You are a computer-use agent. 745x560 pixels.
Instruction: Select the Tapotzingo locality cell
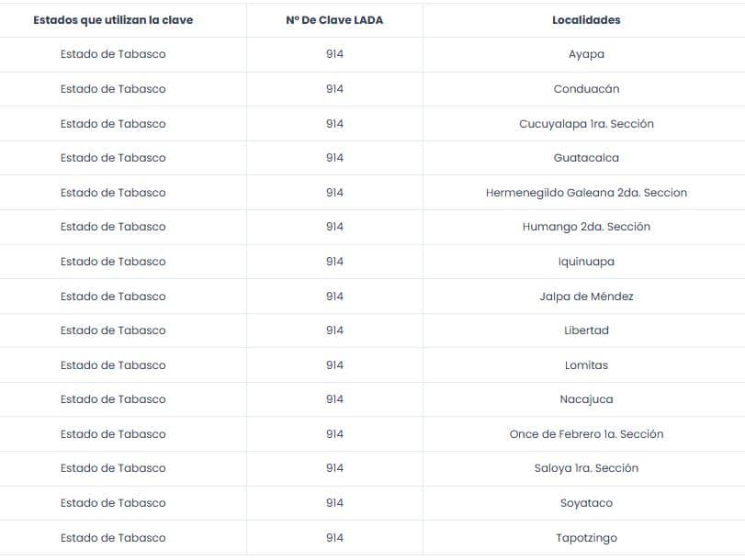[586, 538]
